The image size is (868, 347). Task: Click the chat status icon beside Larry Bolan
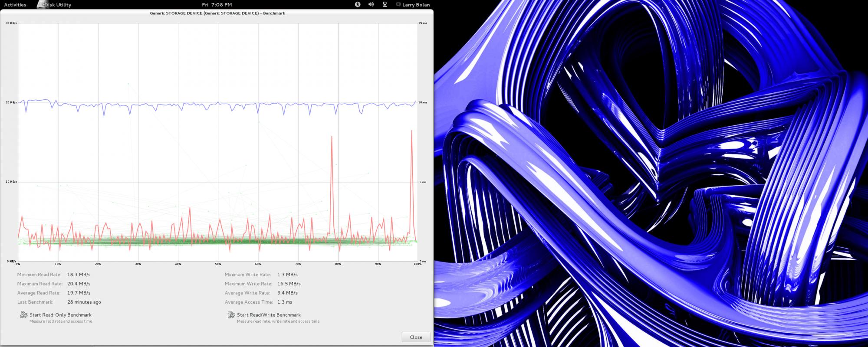tap(398, 4)
